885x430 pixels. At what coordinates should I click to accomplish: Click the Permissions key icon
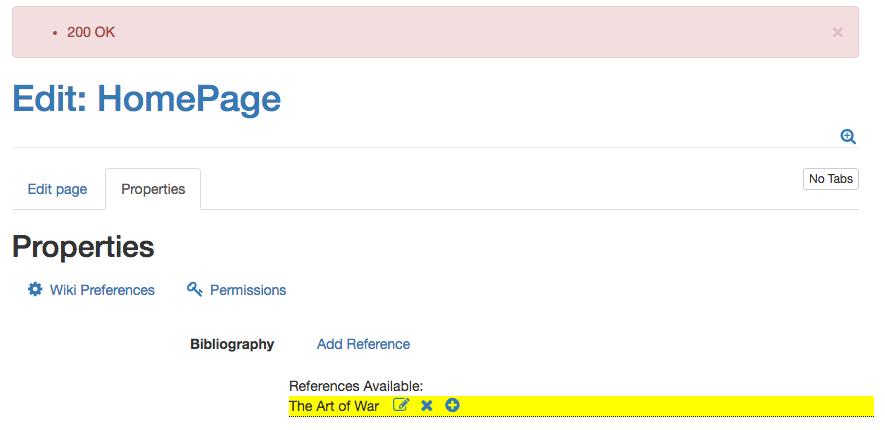click(x=195, y=289)
